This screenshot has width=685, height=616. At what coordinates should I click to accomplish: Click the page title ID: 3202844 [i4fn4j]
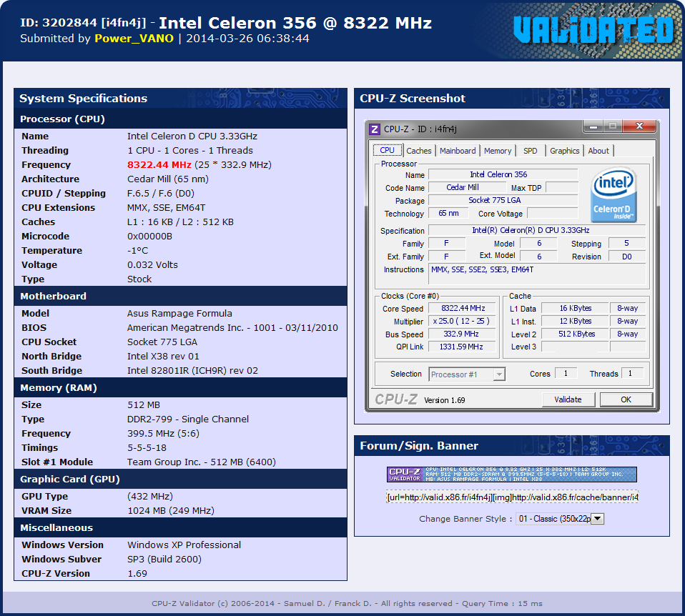[83, 23]
